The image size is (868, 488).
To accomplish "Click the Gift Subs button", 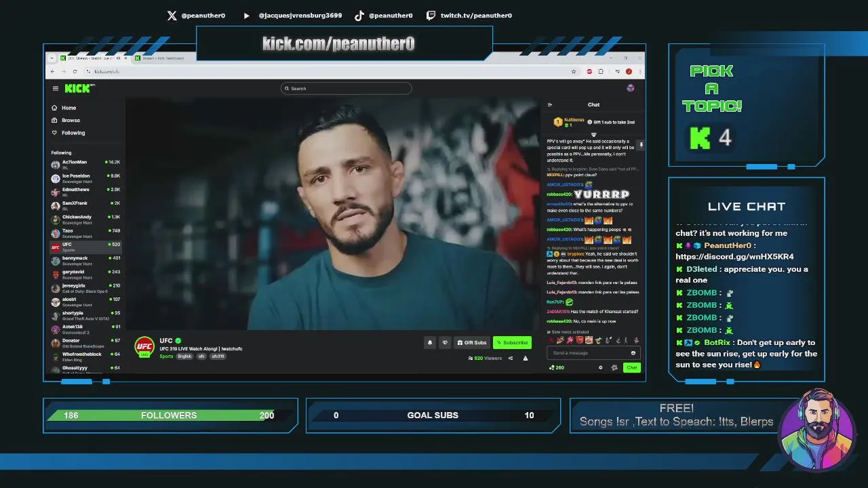I will (471, 342).
